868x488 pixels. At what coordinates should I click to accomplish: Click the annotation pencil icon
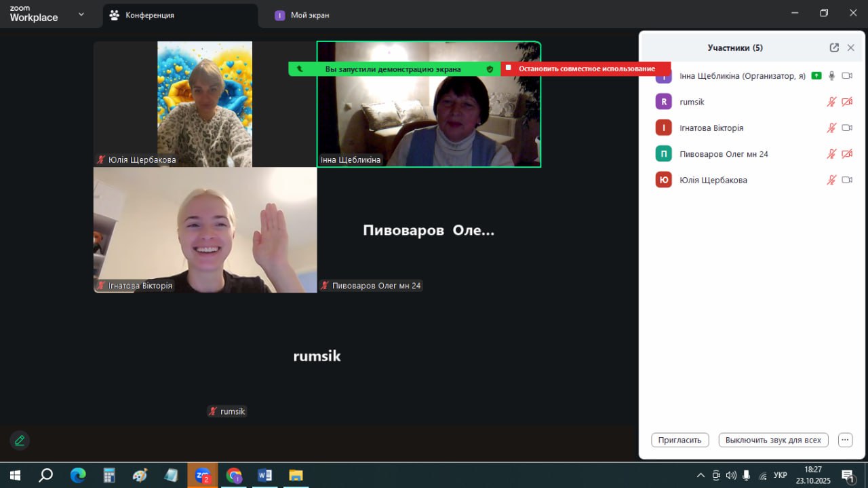coord(20,440)
